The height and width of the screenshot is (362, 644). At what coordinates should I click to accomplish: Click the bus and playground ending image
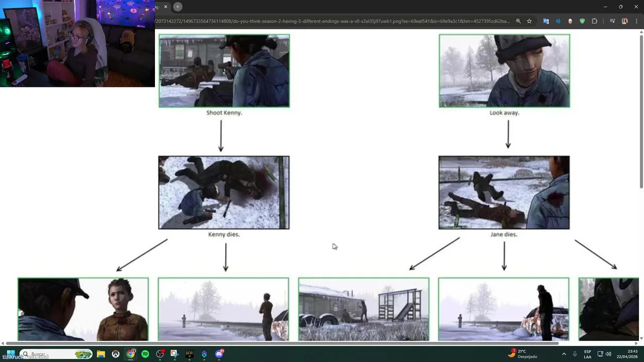[x=364, y=309]
